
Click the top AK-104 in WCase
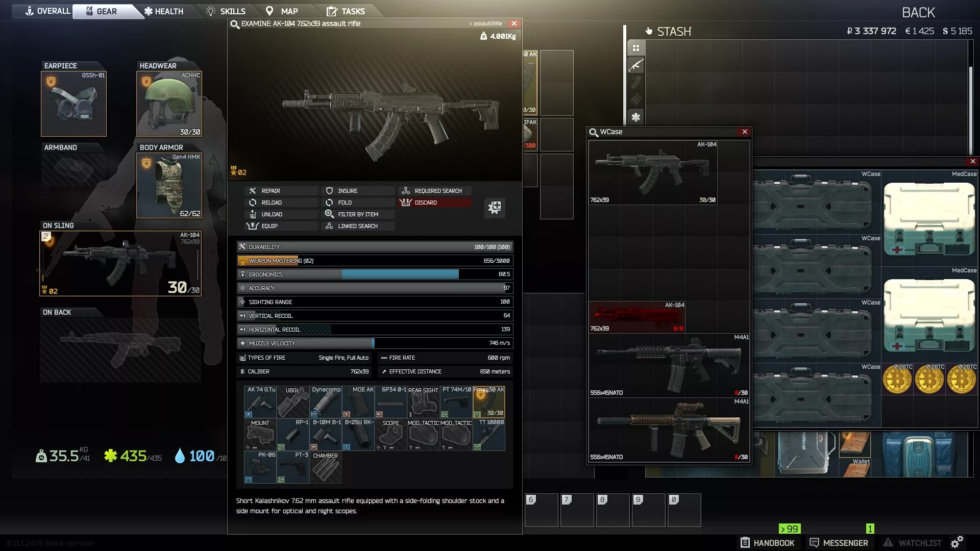pos(653,172)
